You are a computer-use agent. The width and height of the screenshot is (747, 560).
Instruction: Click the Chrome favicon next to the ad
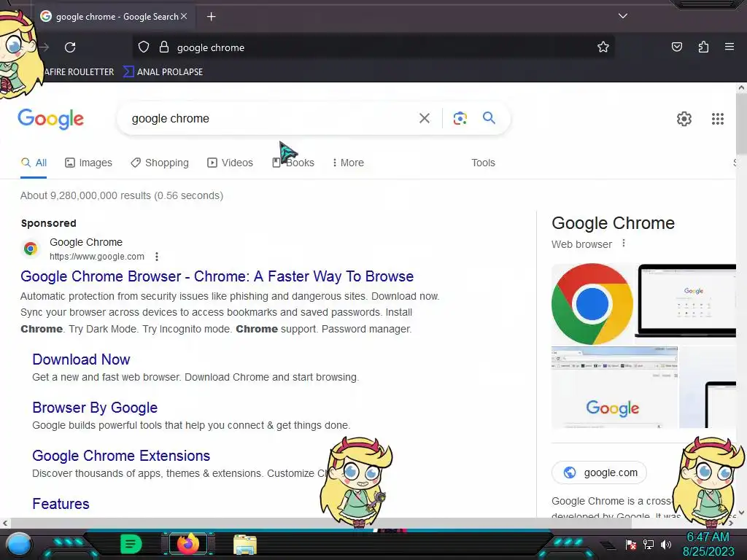pyautogui.click(x=31, y=249)
